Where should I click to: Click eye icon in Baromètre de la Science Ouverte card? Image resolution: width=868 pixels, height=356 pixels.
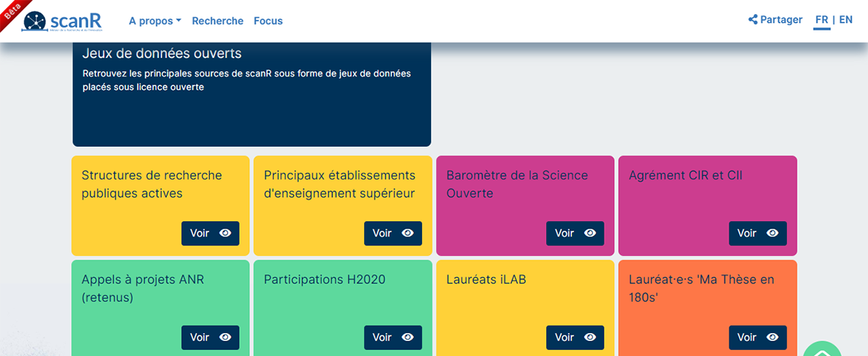[590, 233]
